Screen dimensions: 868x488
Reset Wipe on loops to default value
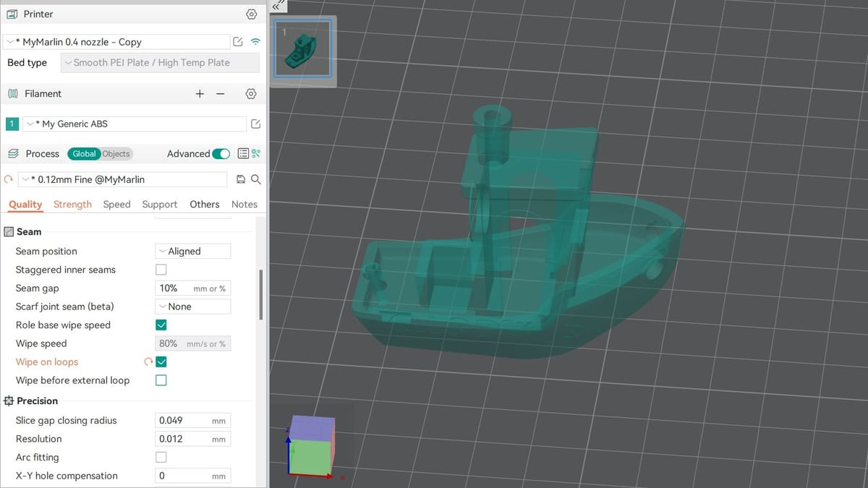click(149, 362)
